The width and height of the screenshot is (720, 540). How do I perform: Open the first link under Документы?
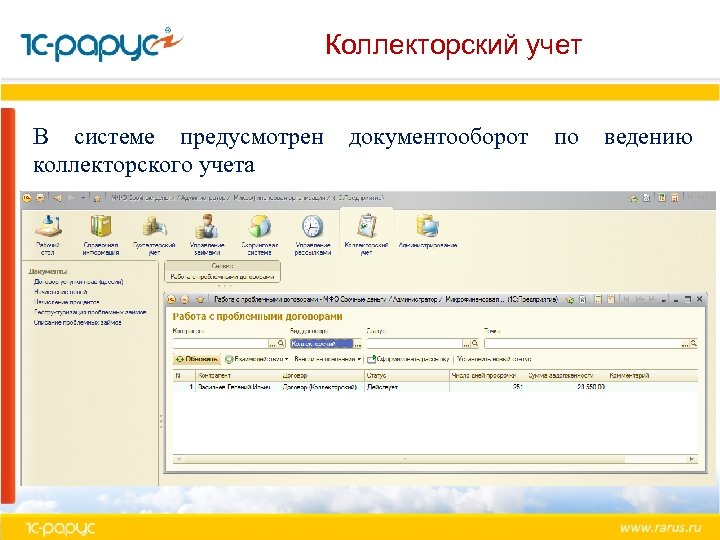click(79, 282)
